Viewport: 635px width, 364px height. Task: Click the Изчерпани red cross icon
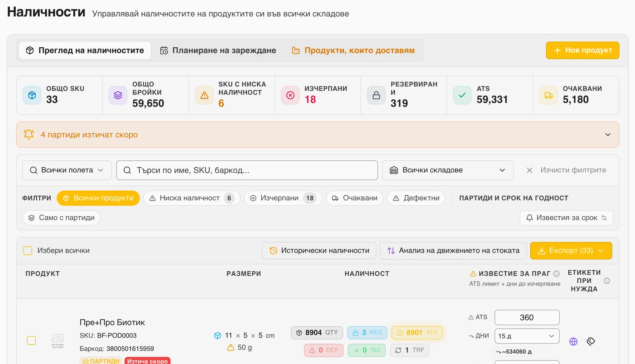[291, 95]
